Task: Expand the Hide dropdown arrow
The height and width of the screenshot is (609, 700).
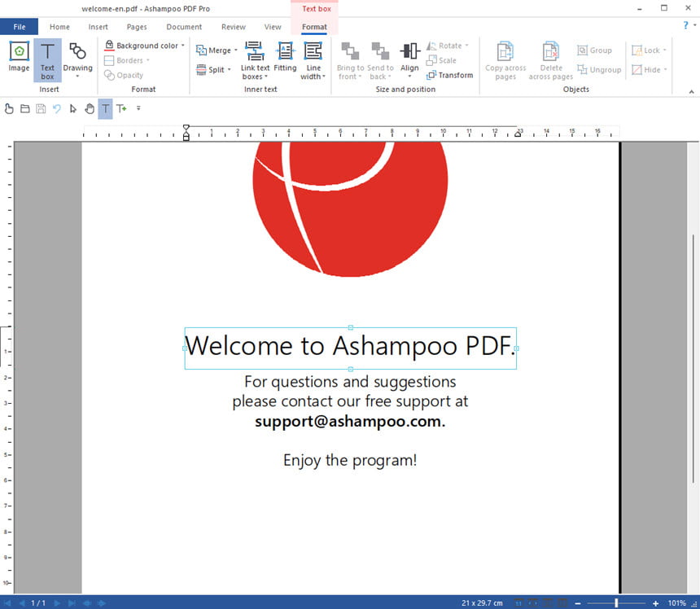Action: point(665,69)
